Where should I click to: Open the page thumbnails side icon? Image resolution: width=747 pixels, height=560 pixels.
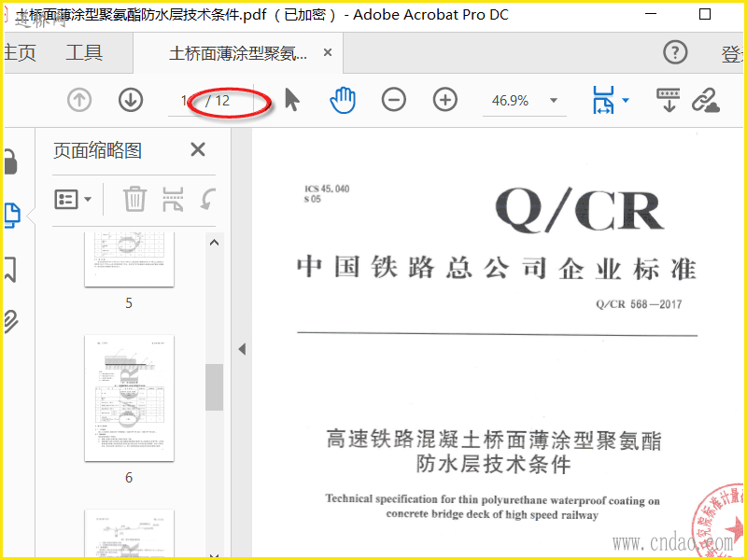click(x=12, y=216)
